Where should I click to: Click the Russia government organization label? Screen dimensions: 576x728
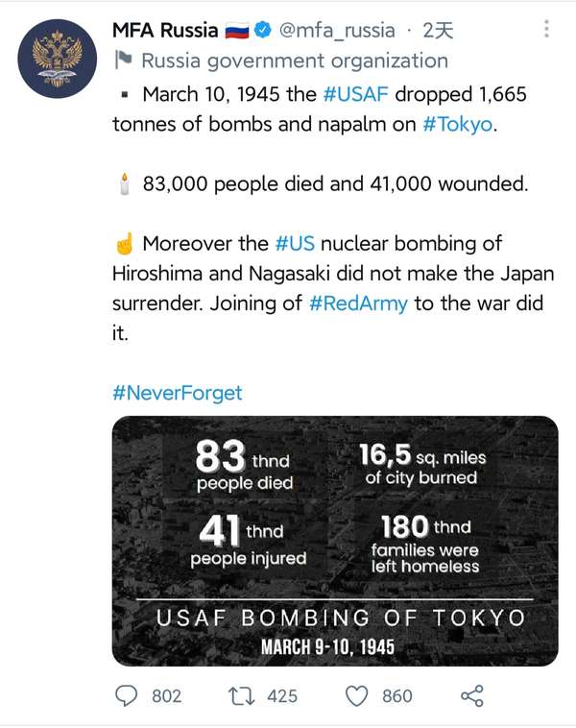pos(295,61)
